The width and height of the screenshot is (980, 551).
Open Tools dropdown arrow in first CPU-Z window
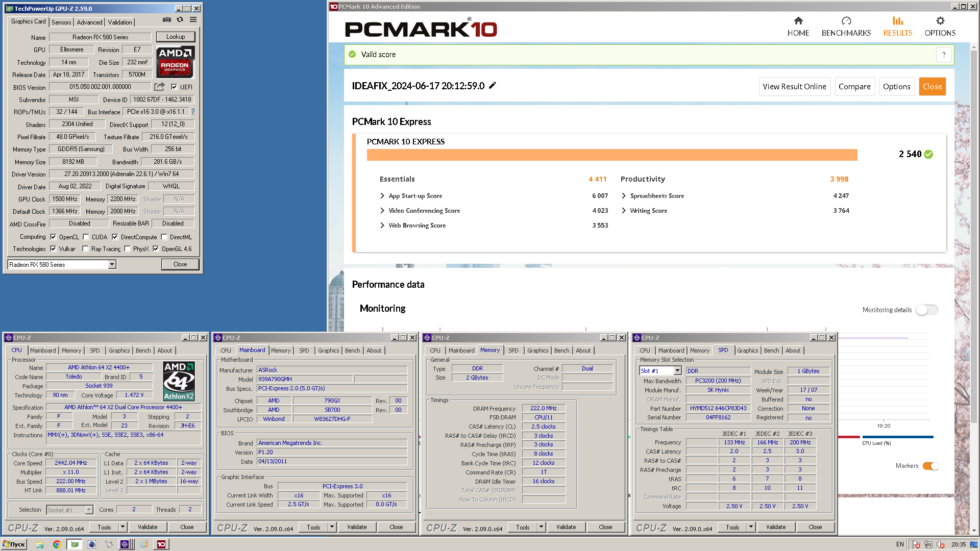click(x=122, y=527)
